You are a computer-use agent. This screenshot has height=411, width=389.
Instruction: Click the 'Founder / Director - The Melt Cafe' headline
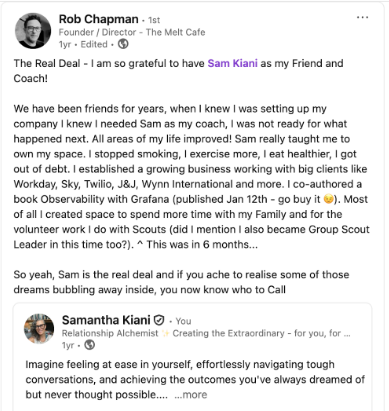pos(132,32)
